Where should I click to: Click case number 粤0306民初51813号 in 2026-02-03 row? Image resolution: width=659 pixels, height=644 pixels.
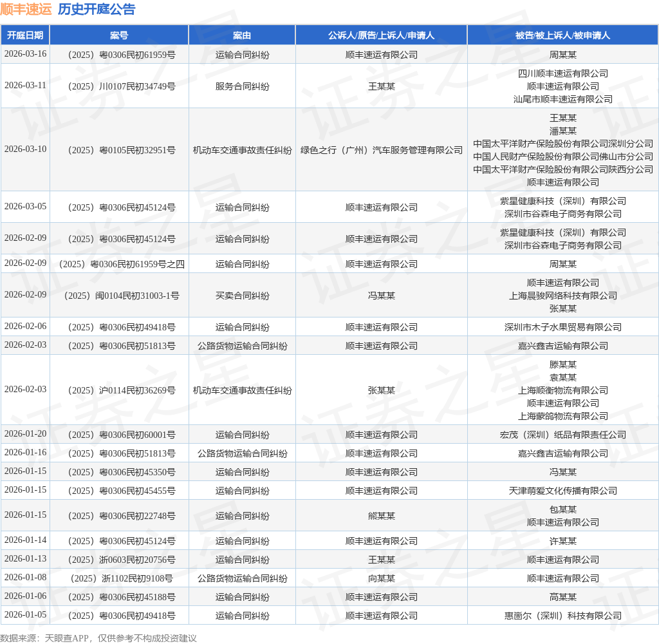tap(122, 346)
